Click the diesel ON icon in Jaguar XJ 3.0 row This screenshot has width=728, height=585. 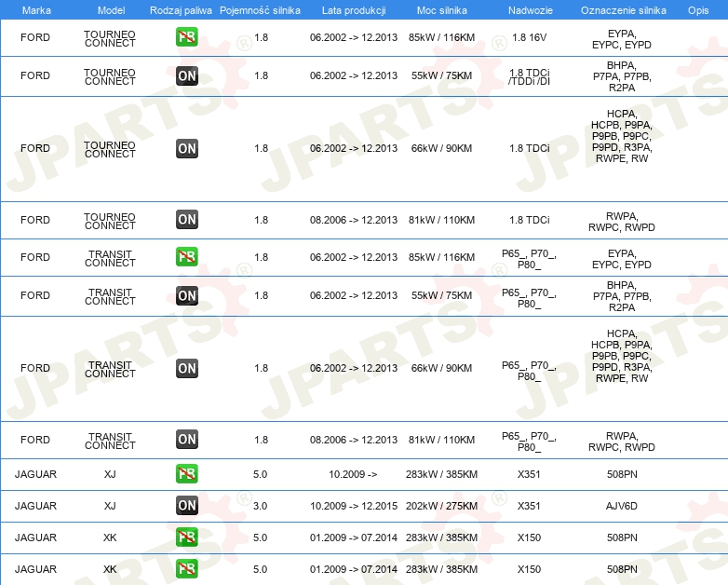(186, 506)
